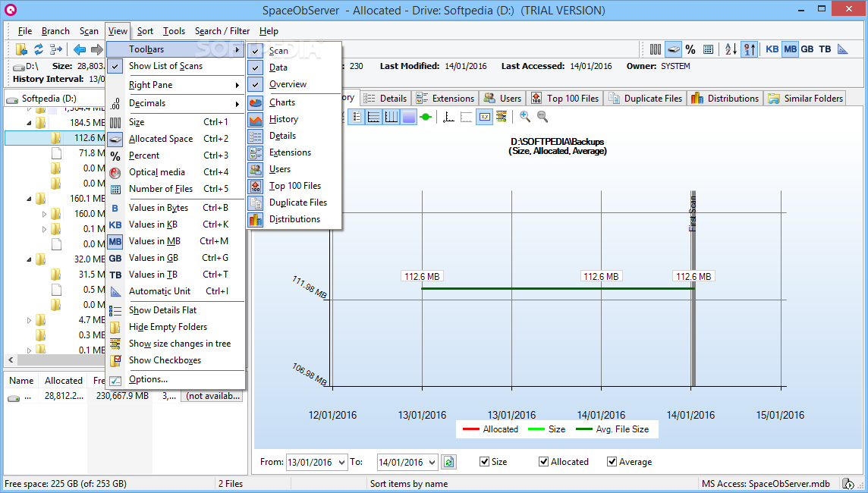
Task: Click the Name column header in scans list
Action: pyautogui.click(x=21, y=381)
